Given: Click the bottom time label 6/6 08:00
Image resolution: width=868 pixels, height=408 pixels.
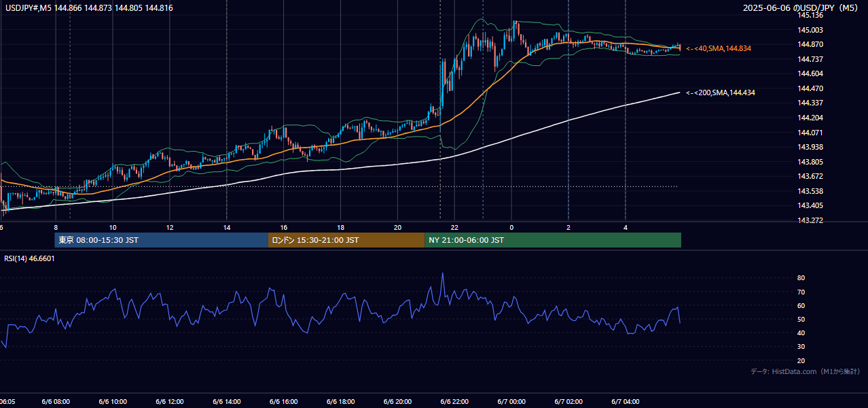Looking at the screenshot, I should click(x=56, y=402).
